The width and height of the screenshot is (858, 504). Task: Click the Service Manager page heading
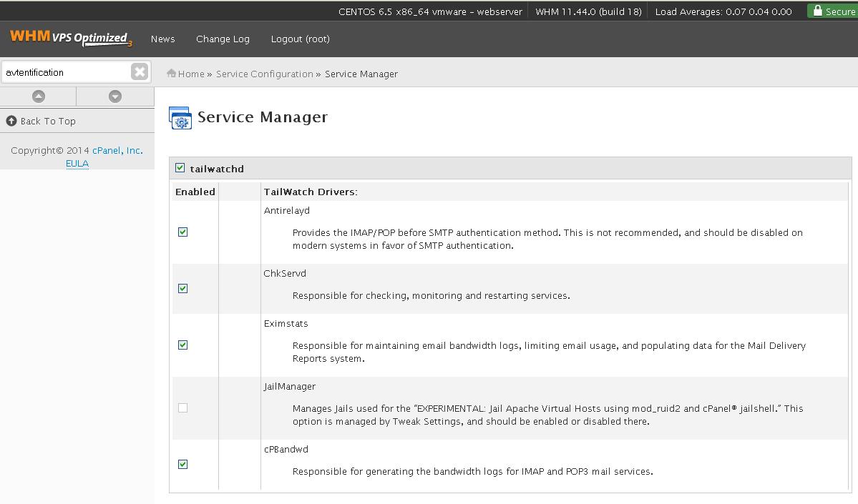[x=263, y=117]
